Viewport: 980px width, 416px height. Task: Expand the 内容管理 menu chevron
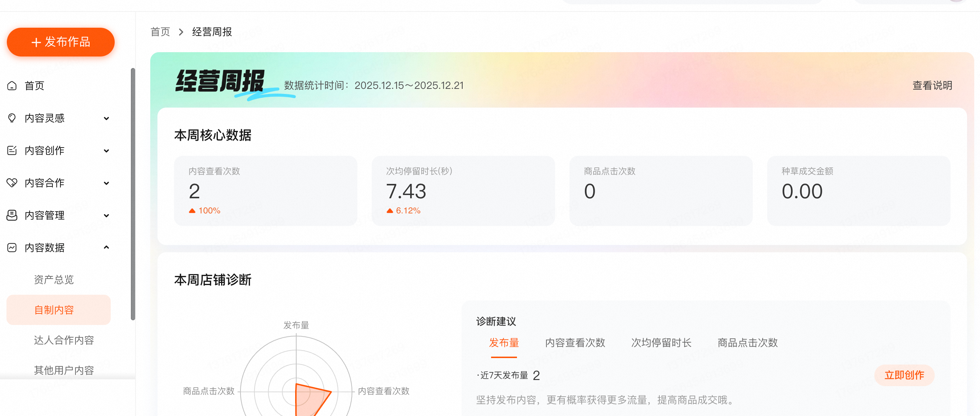pos(106,216)
